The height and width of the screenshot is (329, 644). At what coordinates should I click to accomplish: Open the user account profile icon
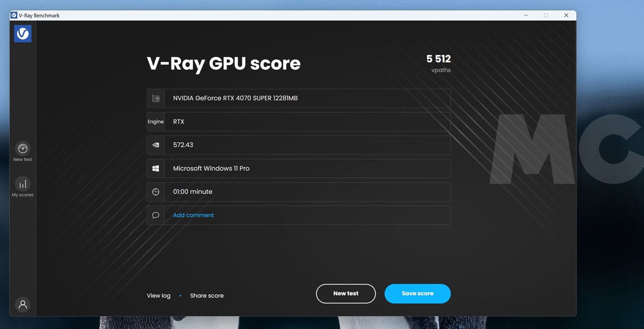pyautogui.click(x=23, y=304)
